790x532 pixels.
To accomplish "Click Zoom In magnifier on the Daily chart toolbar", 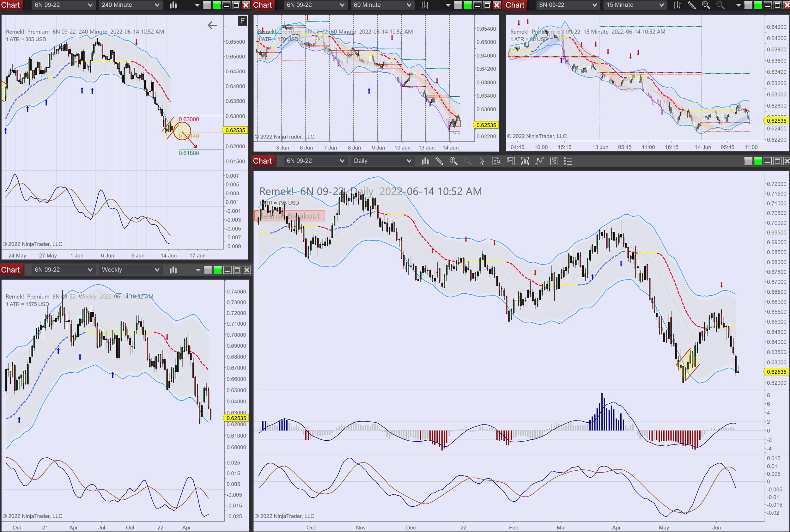I will [453, 161].
